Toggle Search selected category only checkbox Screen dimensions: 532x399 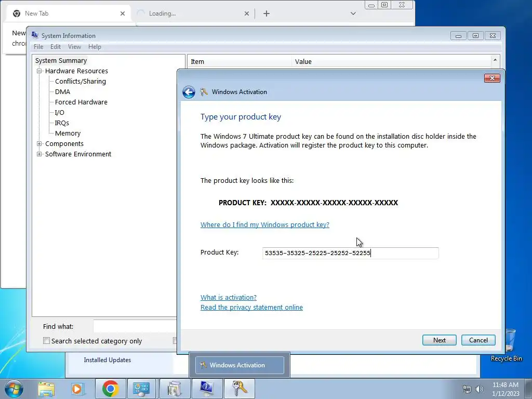pyautogui.click(x=46, y=341)
